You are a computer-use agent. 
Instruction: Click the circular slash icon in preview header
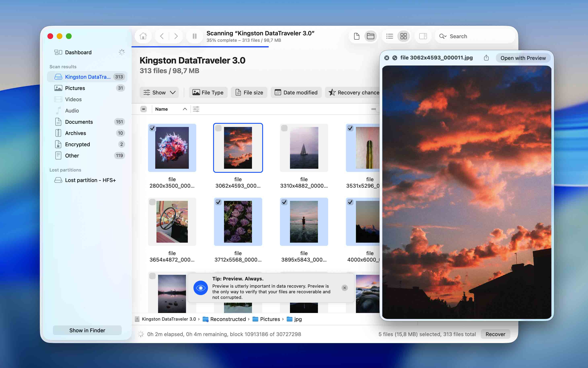point(395,58)
